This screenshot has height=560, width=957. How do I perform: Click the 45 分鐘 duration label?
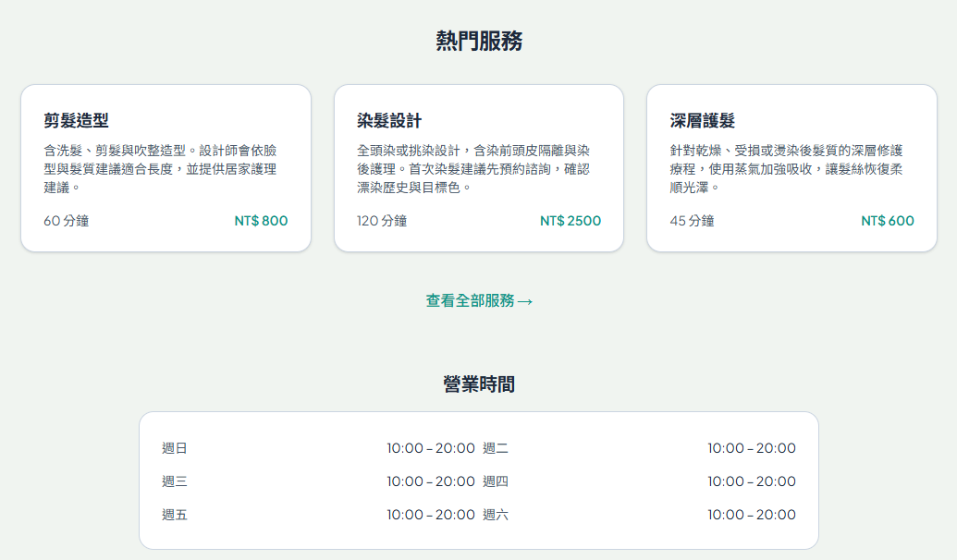click(x=693, y=221)
